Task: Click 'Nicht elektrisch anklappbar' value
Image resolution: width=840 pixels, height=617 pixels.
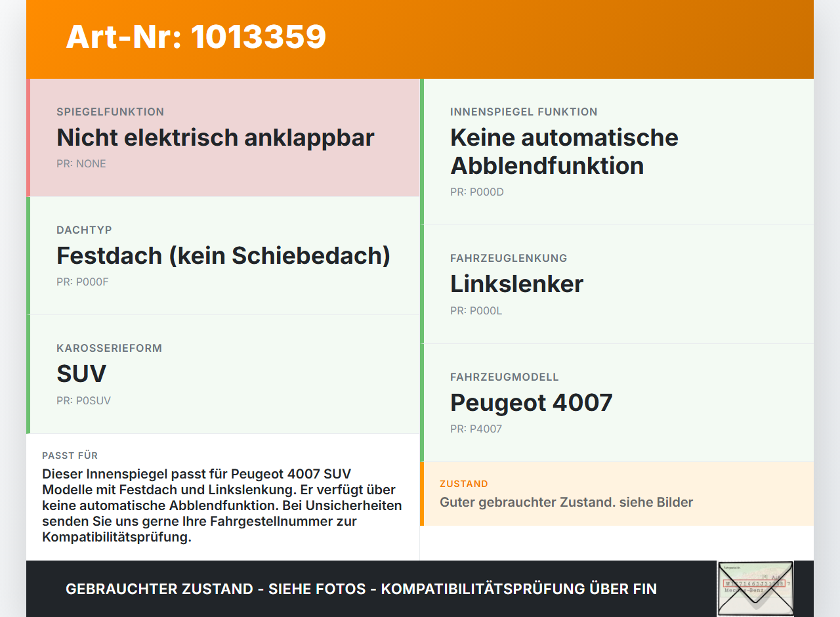Action: click(x=215, y=138)
